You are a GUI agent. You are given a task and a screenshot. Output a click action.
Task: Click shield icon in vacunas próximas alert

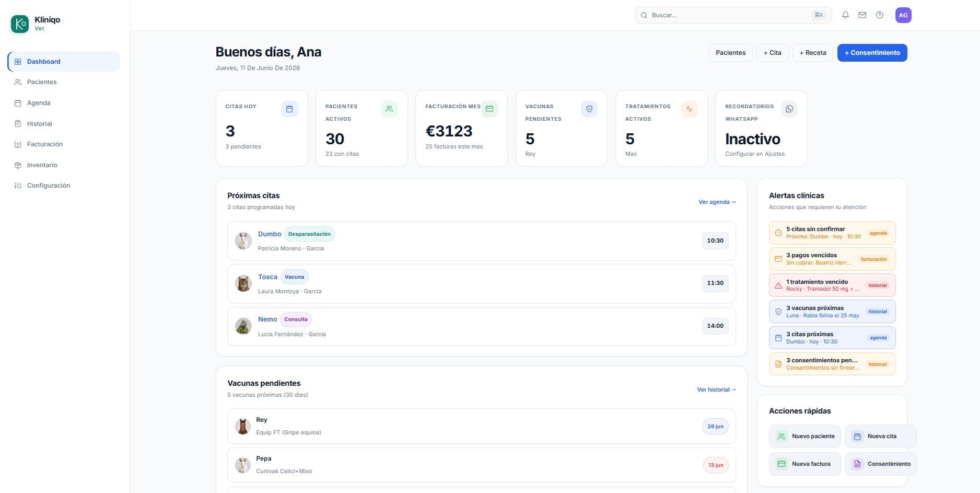pyautogui.click(x=778, y=312)
